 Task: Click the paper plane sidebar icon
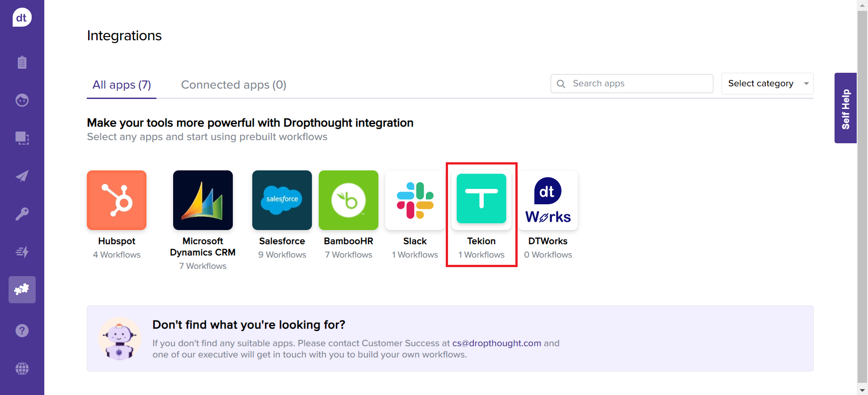coord(22,176)
